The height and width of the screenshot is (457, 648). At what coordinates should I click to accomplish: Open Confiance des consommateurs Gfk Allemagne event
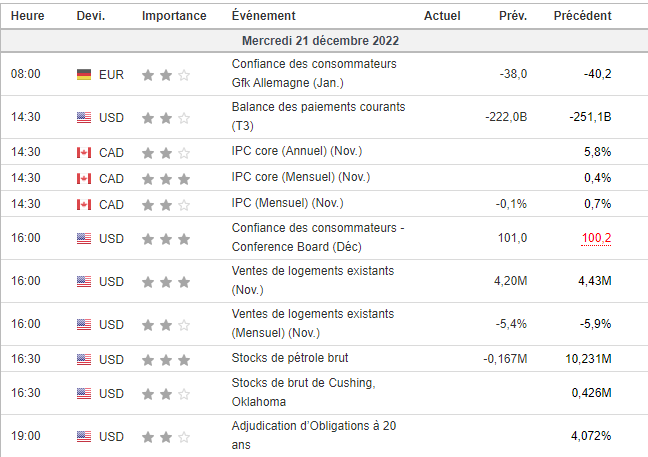coord(314,74)
